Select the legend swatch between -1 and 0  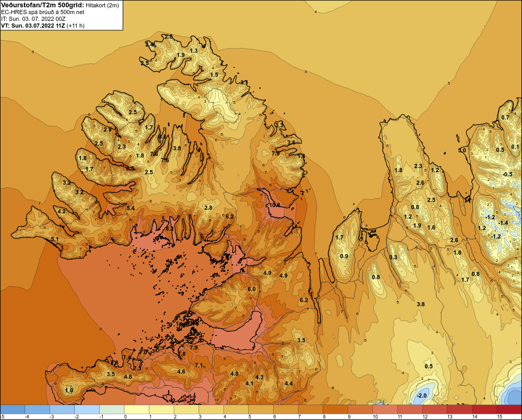click(112, 409)
